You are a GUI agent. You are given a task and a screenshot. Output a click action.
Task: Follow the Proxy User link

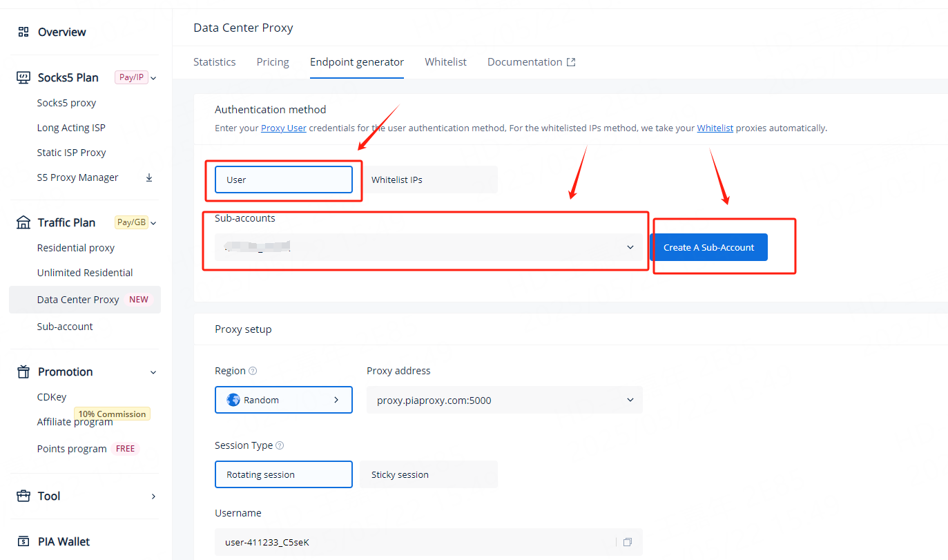coord(283,128)
